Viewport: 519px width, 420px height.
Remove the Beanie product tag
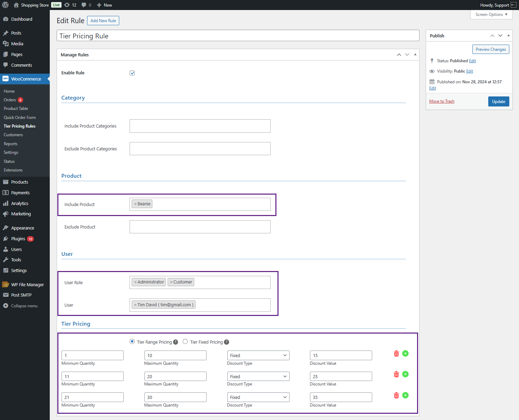[135, 204]
